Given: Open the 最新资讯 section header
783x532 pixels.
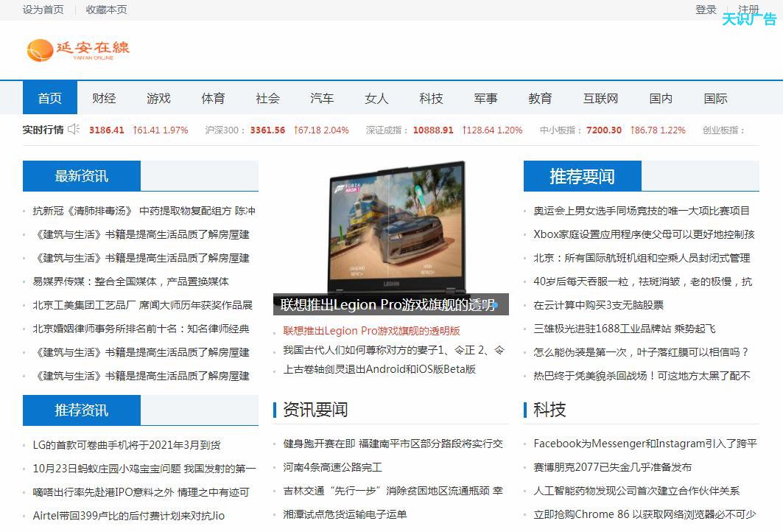Looking at the screenshot, I should pyautogui.click(x=82, y=176).
